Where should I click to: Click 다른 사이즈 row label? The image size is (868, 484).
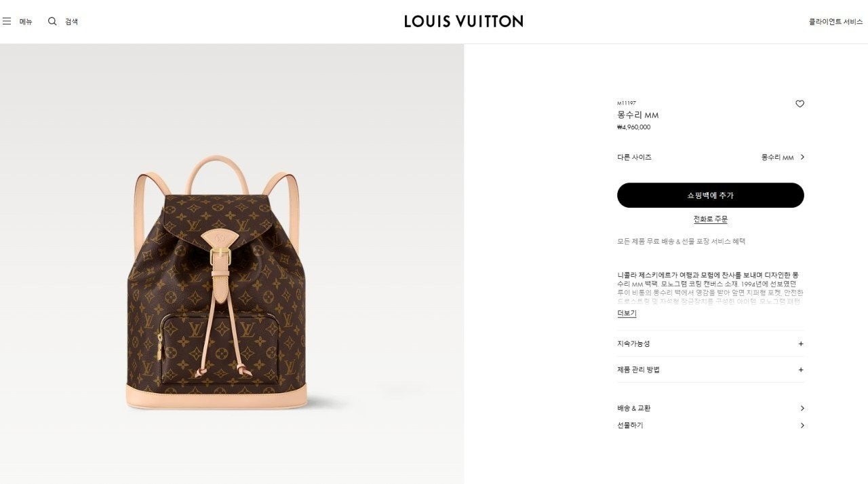click(x=634, y=157)
